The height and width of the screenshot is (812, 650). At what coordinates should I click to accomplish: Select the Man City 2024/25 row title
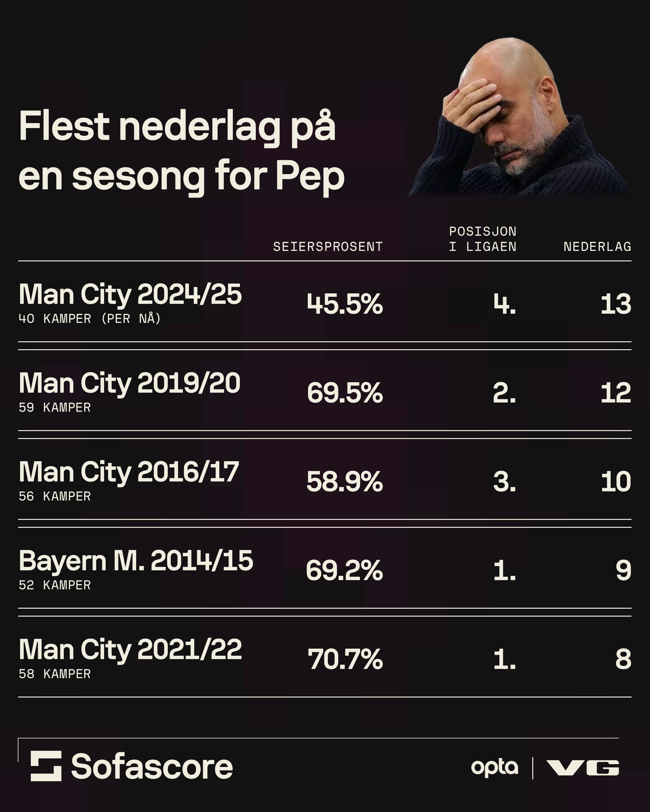click(x=130, y=295)
